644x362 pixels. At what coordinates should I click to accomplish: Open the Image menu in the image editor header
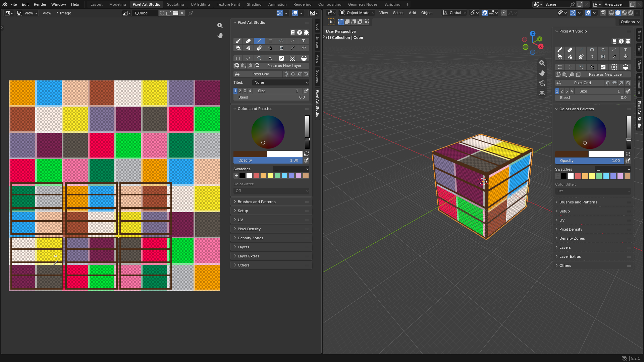pyautogui.click(x=64, y=13)
